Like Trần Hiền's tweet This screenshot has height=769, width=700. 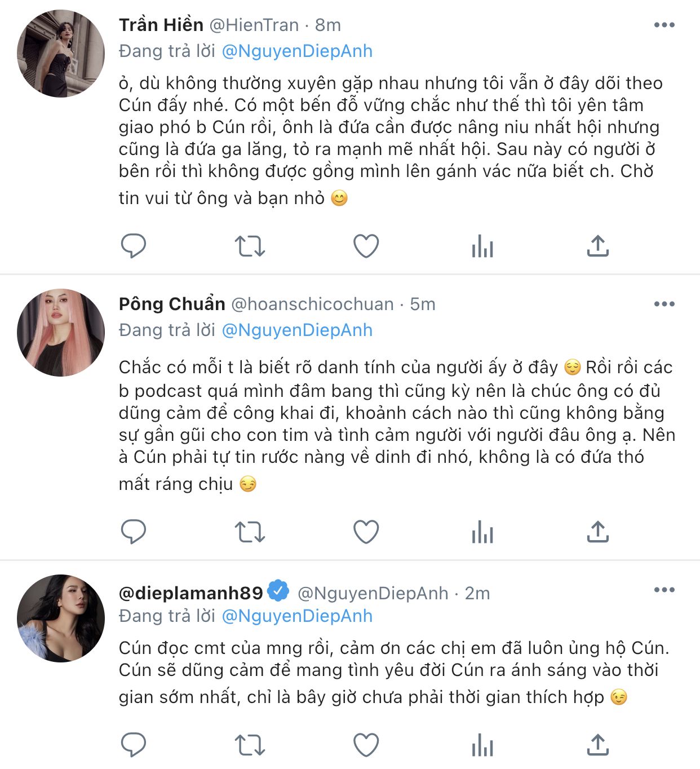[x=366, y=246]
